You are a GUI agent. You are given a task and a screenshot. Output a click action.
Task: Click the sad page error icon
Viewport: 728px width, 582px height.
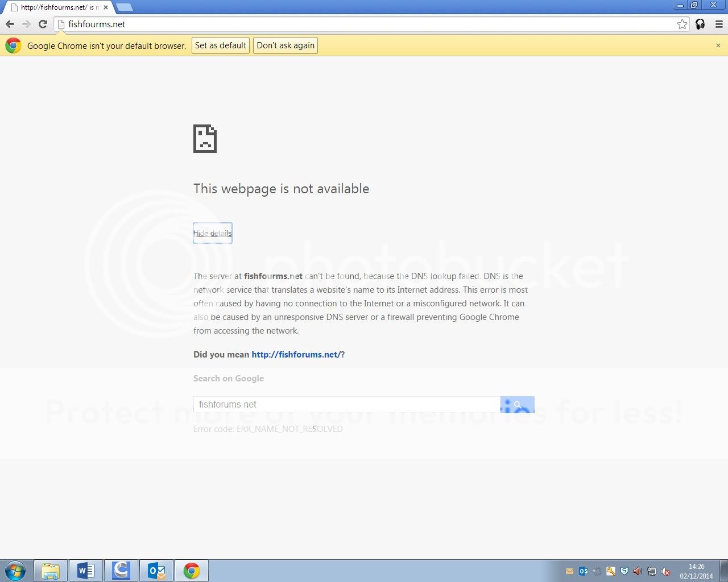[x=205, y=139]
